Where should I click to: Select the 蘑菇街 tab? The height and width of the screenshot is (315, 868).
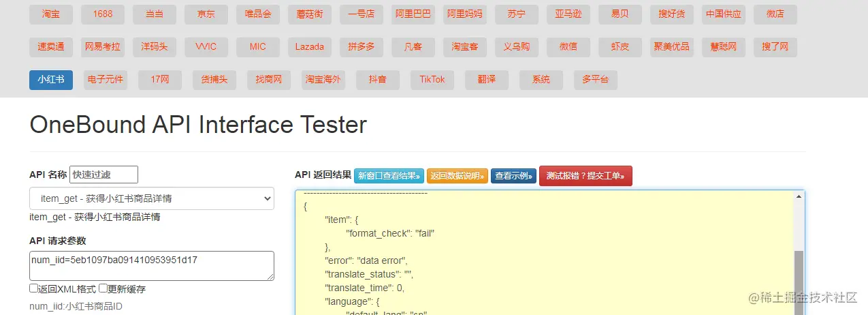click(310, 14)
